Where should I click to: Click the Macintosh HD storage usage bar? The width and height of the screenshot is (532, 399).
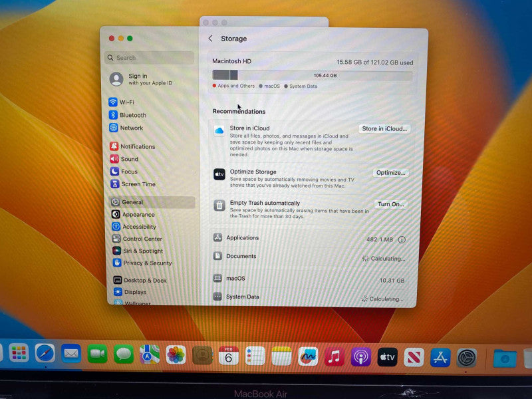(x=313, y=75)
